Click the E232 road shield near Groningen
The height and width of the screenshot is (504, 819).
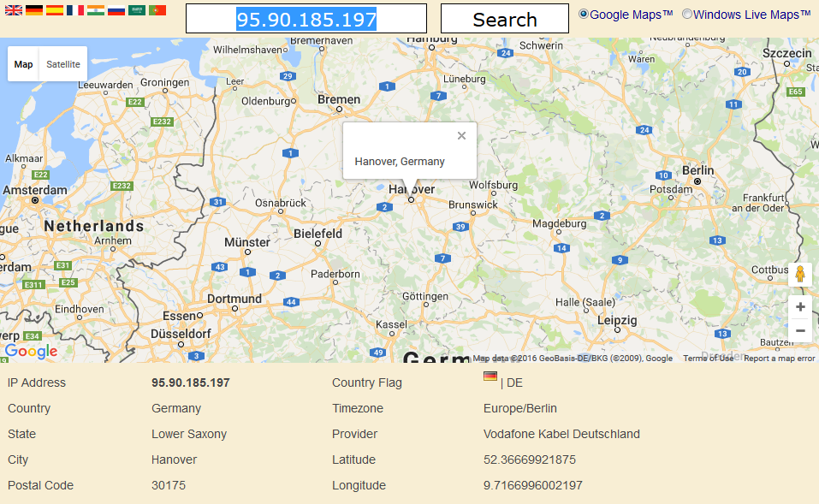(x=162, y=122)
